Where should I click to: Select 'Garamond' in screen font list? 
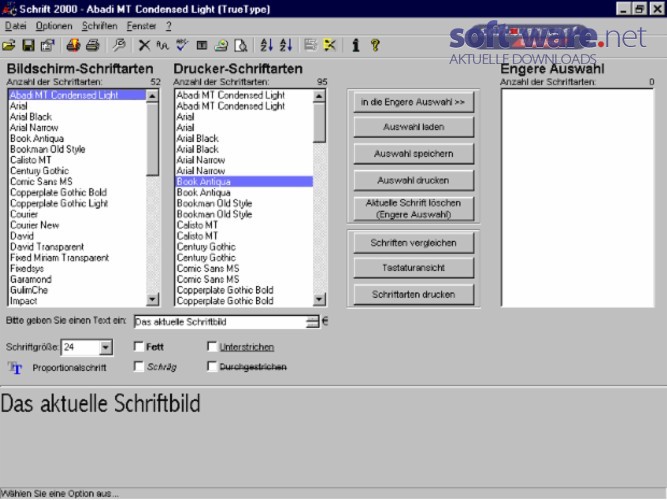(x=77, y=279)
